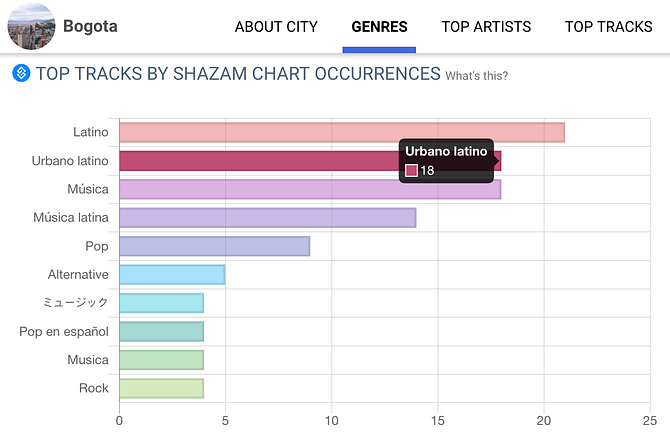Click the "What's this?" help link
The image size is (670, 437).
[476, 76]
